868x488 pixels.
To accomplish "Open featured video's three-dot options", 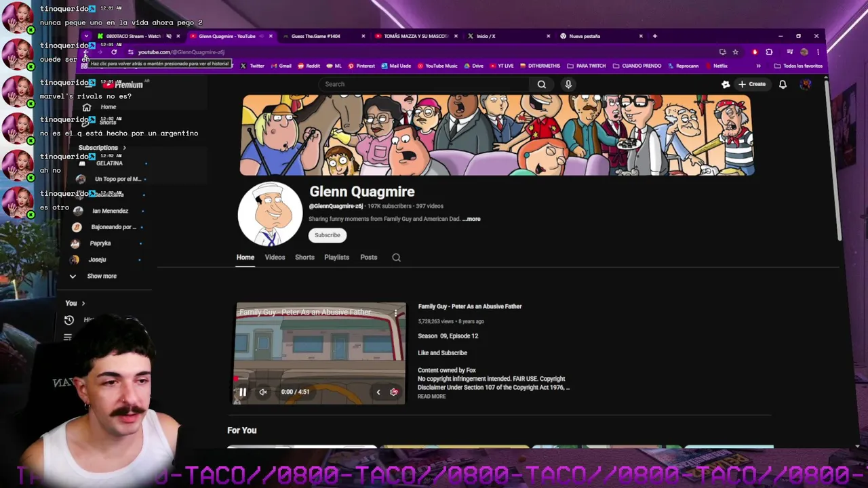I will (396, 312).
